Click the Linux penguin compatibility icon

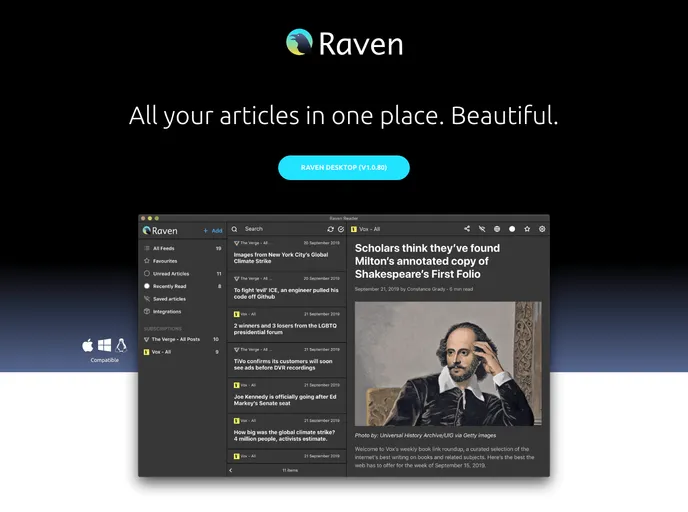click(x=121, y=345)
